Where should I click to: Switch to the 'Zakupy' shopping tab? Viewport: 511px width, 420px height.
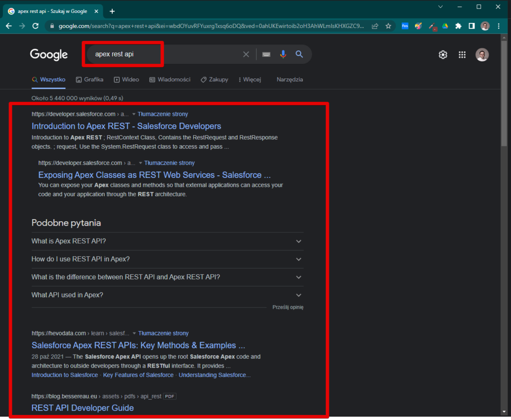(x=215, y=79)
